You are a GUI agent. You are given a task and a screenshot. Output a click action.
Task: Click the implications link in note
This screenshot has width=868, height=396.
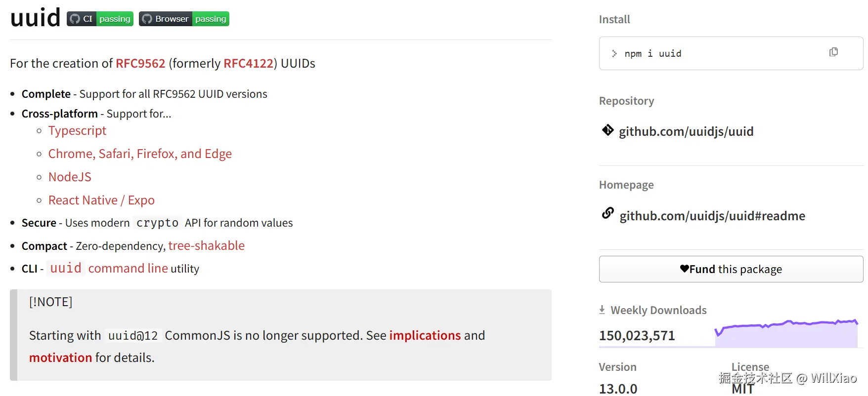pos(425,336)
